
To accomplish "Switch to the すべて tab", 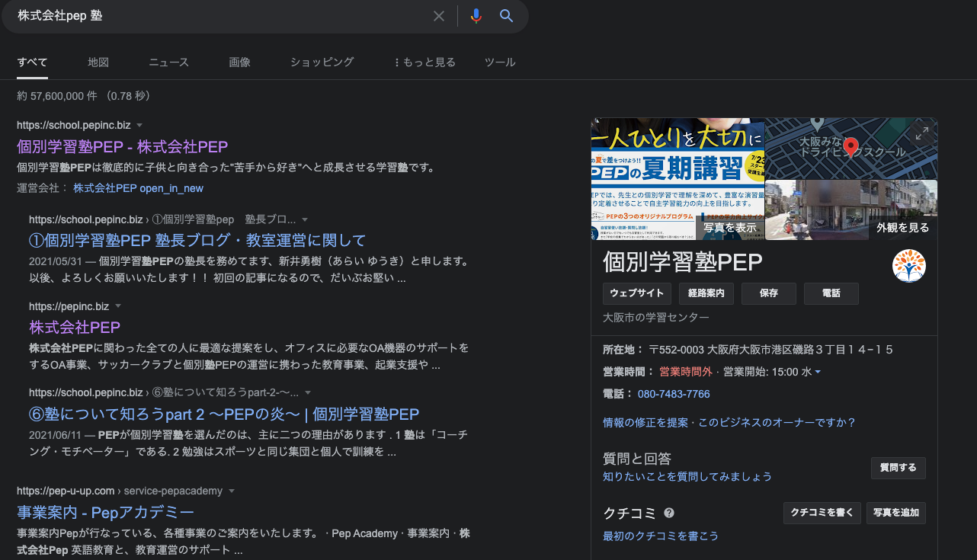I will click(32, 62).
